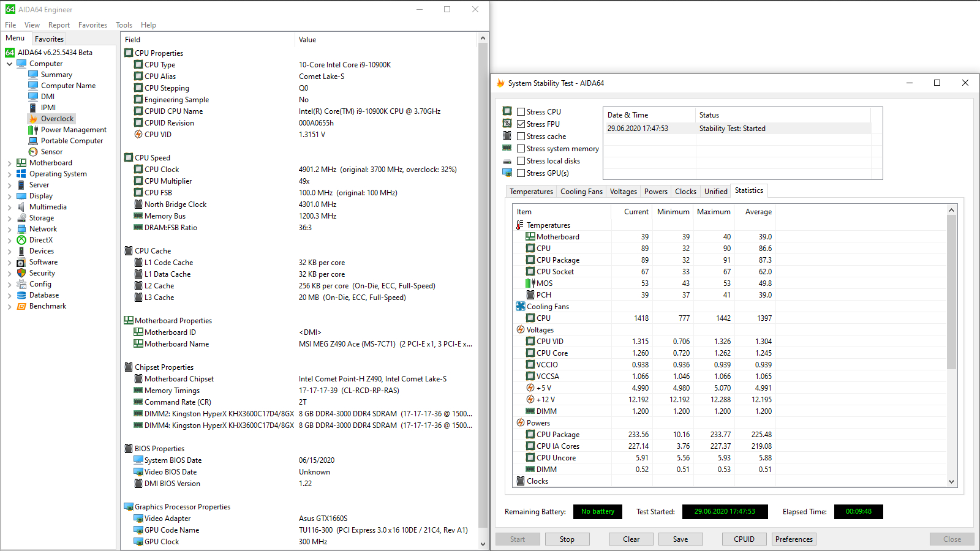Click the Temperatures thermometer icon in Statistics
980x551 pixels.
(520, 225)
